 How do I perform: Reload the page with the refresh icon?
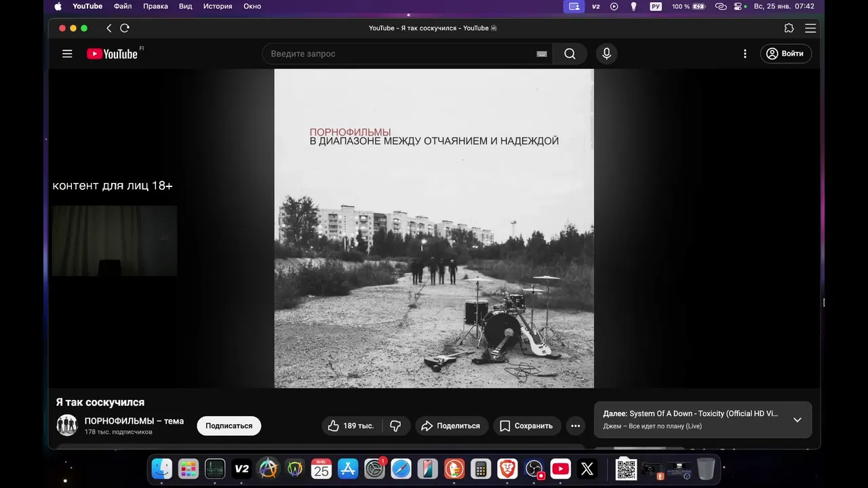point(125,28)
